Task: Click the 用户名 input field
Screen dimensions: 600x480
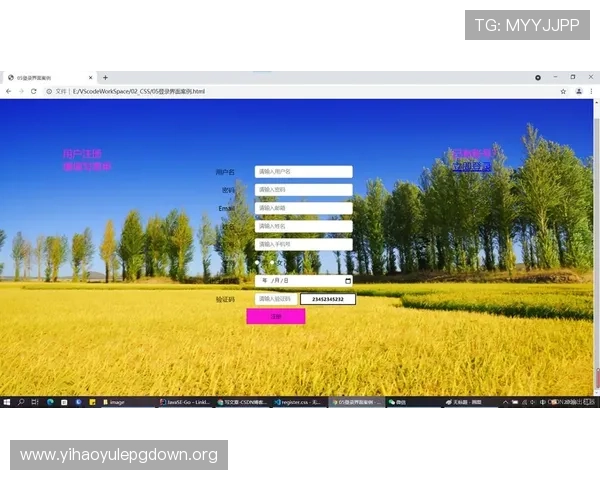Action: [x=303, y=172]
